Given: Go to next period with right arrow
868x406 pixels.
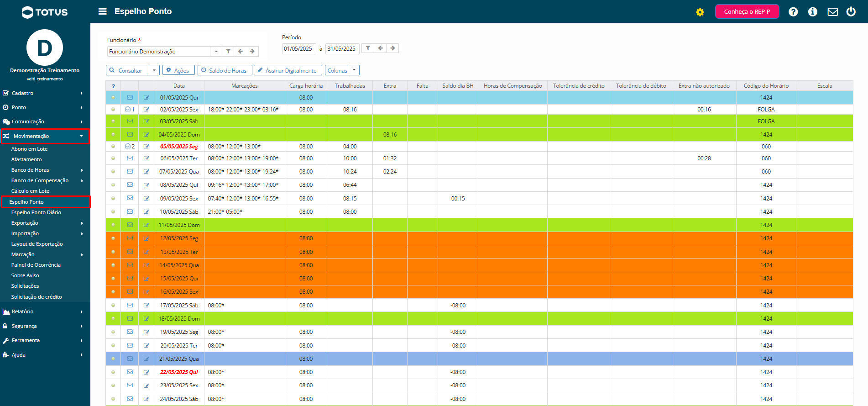Looking at the screenshot, I should coord(392,48).
